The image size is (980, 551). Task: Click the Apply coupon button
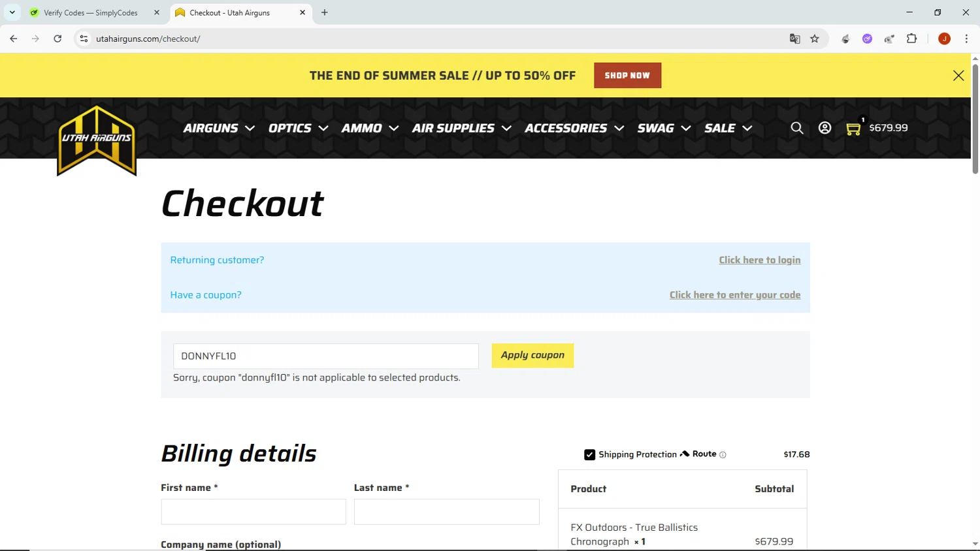(532, 355)
